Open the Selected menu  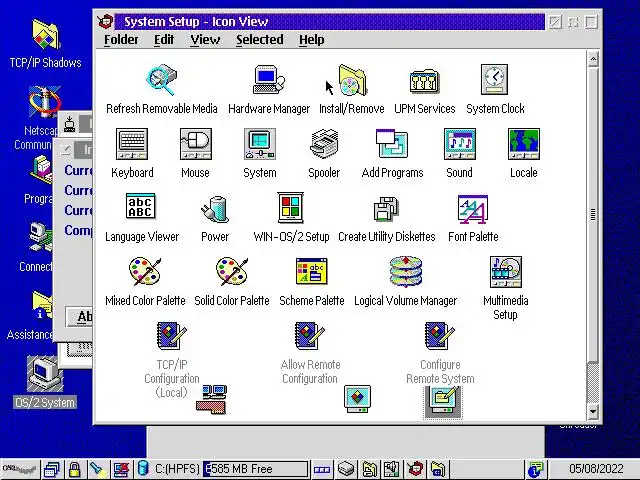(260, 40)
